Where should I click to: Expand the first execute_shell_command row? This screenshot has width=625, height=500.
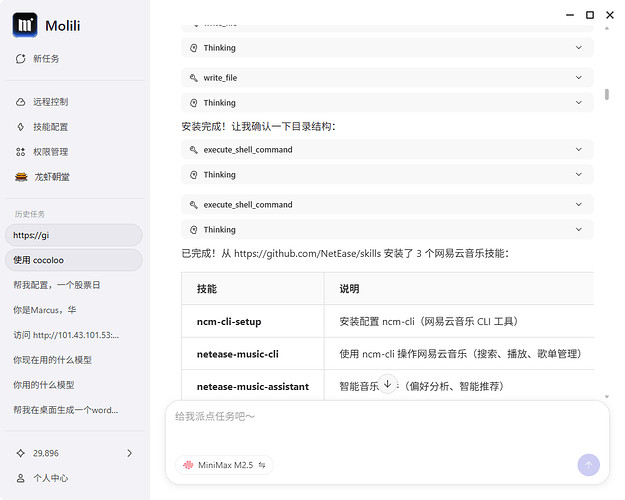(387, 150)
